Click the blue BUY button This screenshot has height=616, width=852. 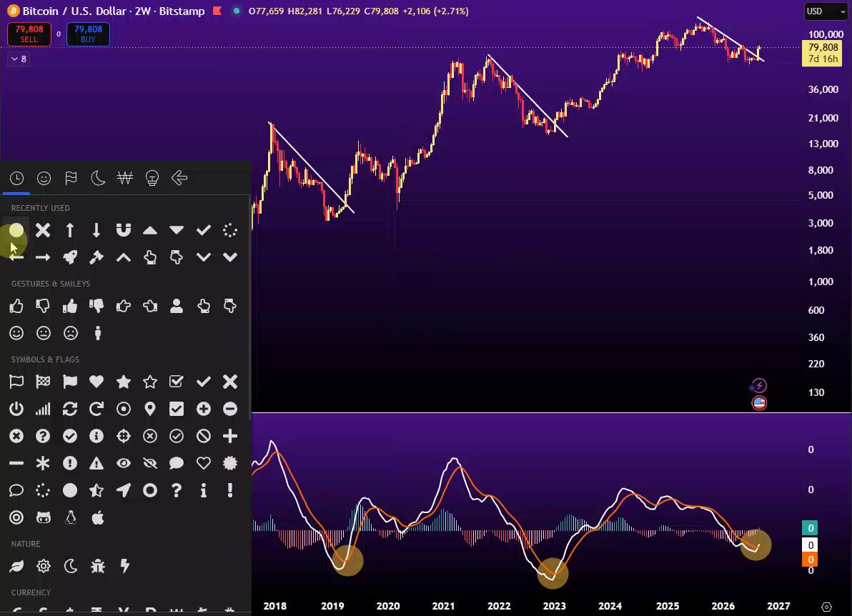88,34
